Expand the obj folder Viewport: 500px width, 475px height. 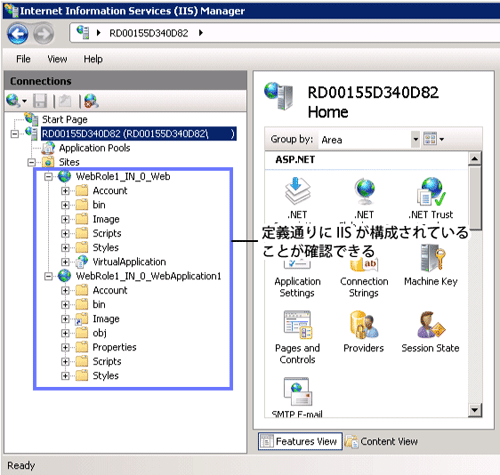pos(65,333)
